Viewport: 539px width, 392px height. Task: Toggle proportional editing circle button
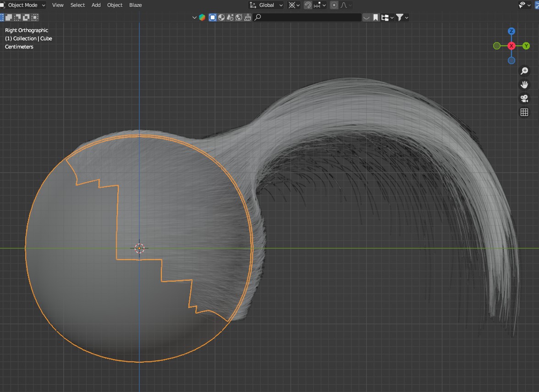[334, 5]
